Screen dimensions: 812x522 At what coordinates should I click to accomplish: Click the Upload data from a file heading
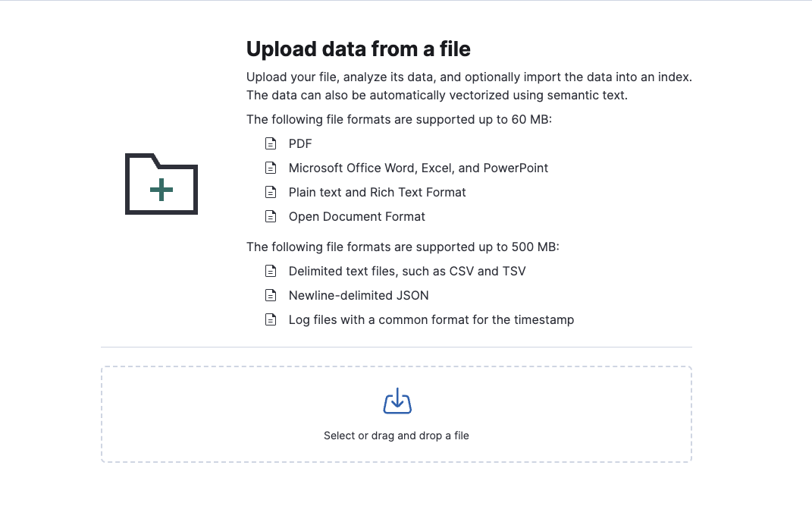coord(358,49)
